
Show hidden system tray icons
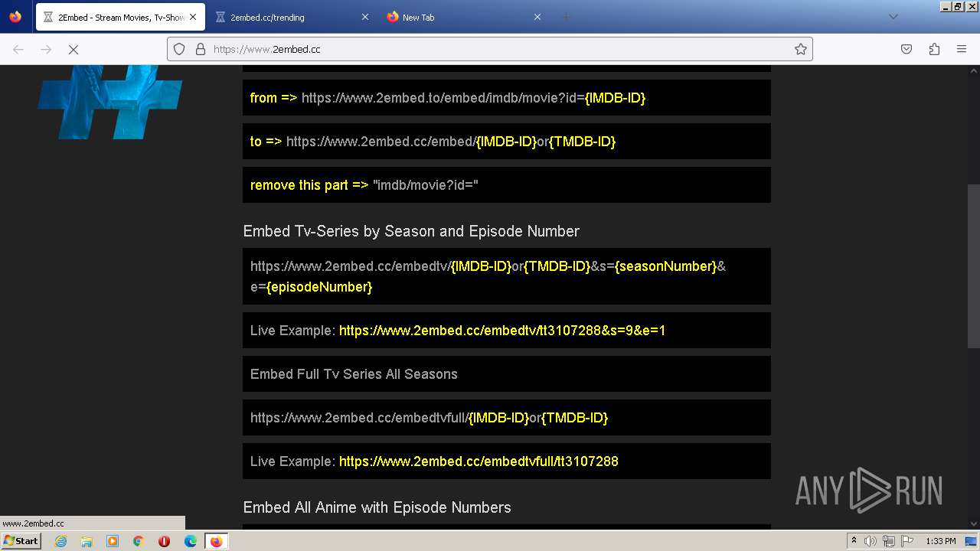click(x=854, y=541)
